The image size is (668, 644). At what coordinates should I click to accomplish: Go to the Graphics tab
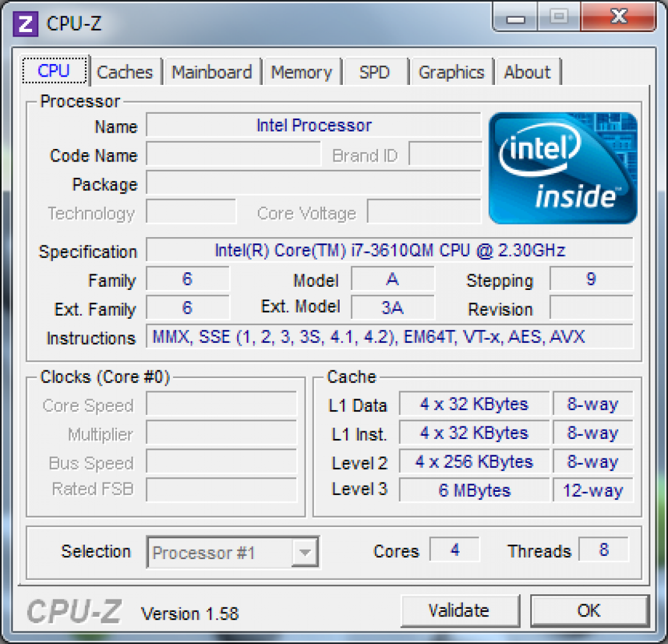tap(451, 72)
